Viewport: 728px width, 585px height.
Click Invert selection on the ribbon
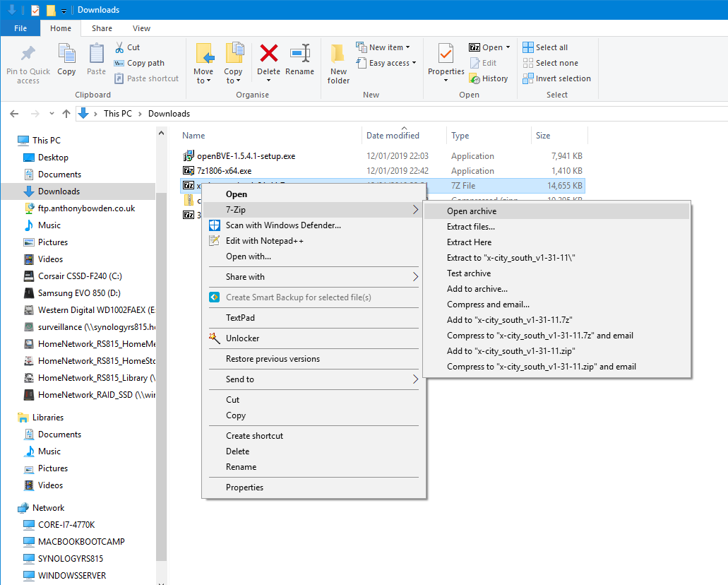557,78
